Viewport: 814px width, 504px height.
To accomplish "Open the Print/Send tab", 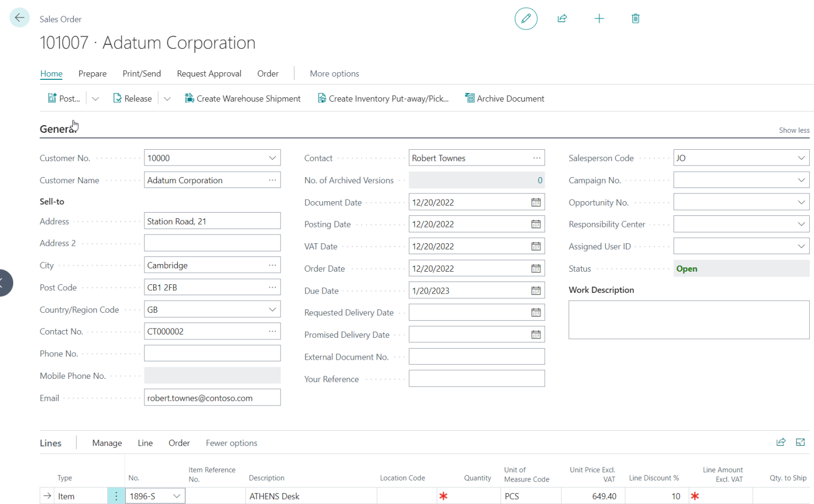I will [142, 74].
